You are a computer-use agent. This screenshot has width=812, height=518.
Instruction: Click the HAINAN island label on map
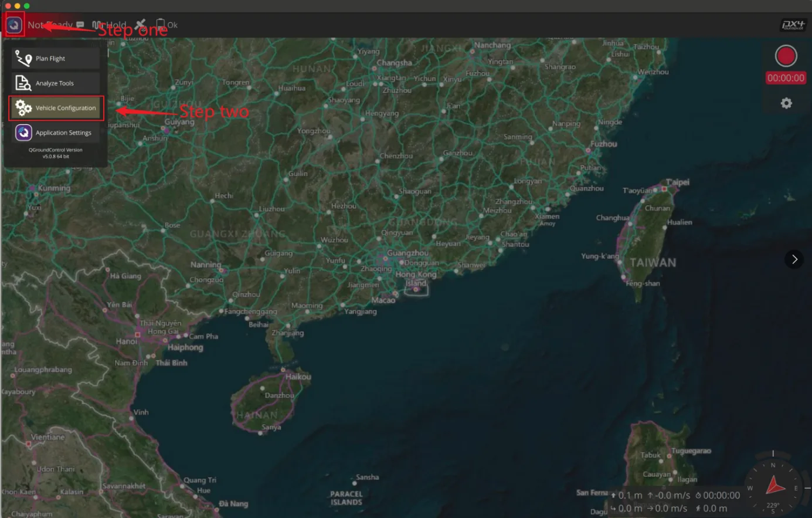pos(257,415)
